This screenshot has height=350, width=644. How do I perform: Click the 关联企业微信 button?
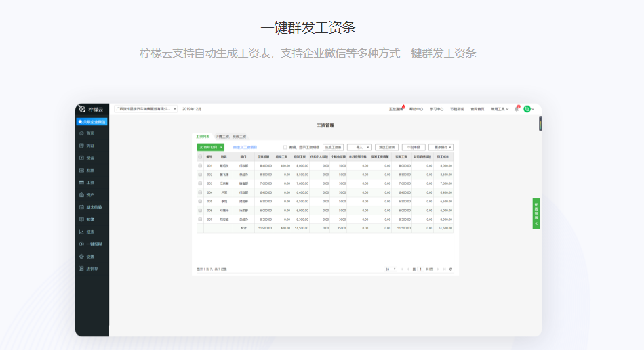(x=92, y=122)
